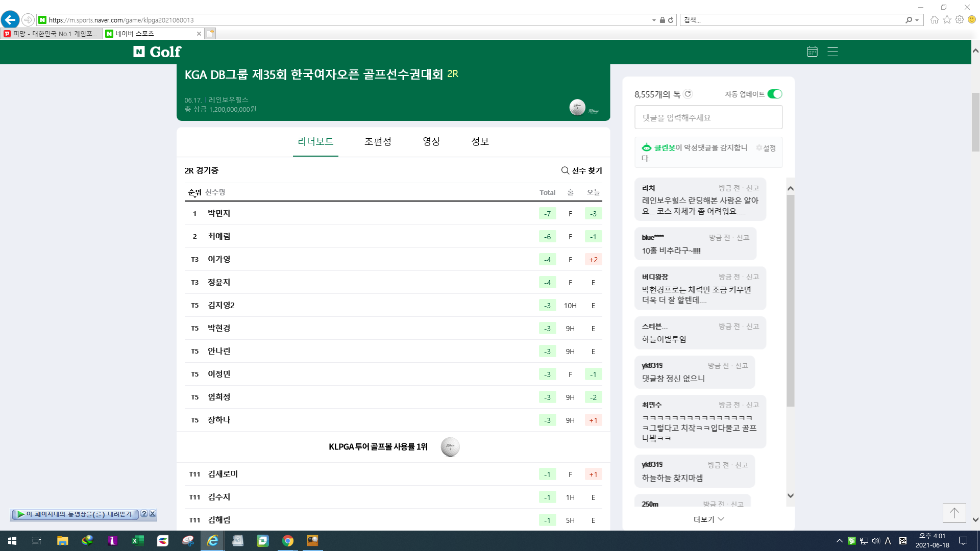980x551 pixels.
Task: Open player 이가영 row
Action: click(x=393, y=259)
